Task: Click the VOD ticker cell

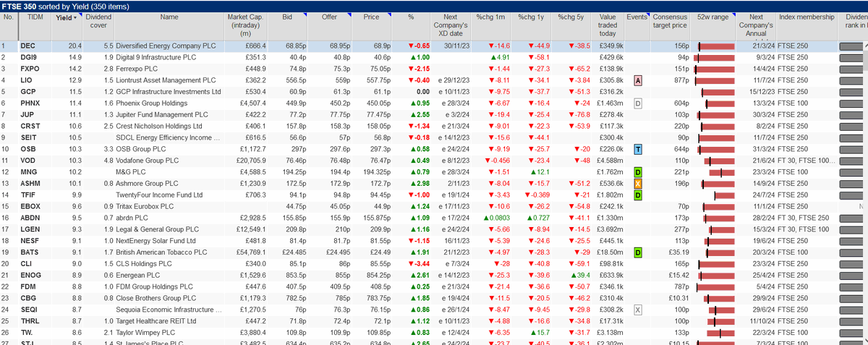Action: [x=28, y=160]
